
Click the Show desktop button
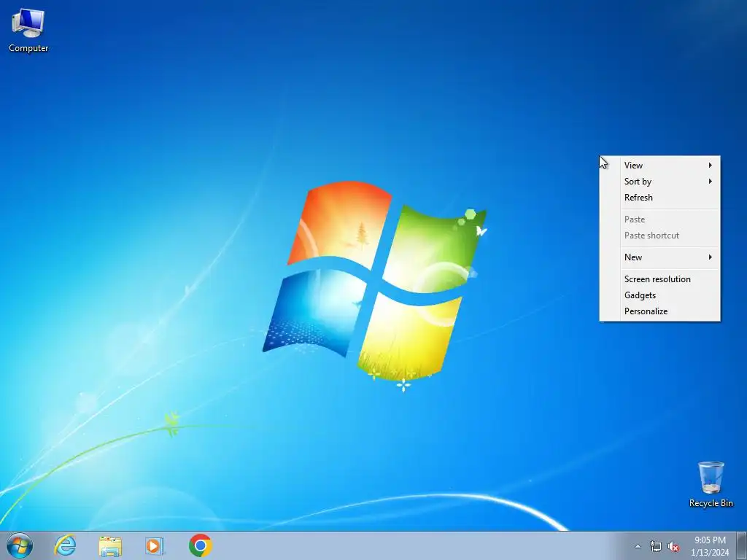[x=742, y=545]
